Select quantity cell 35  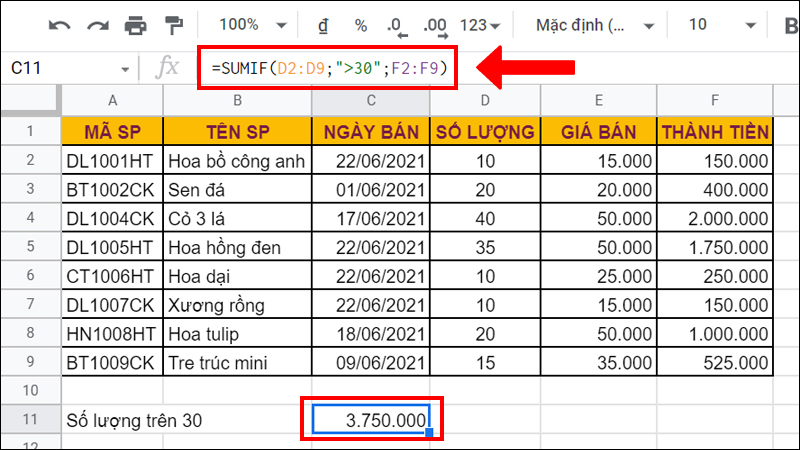click(485, 247)
